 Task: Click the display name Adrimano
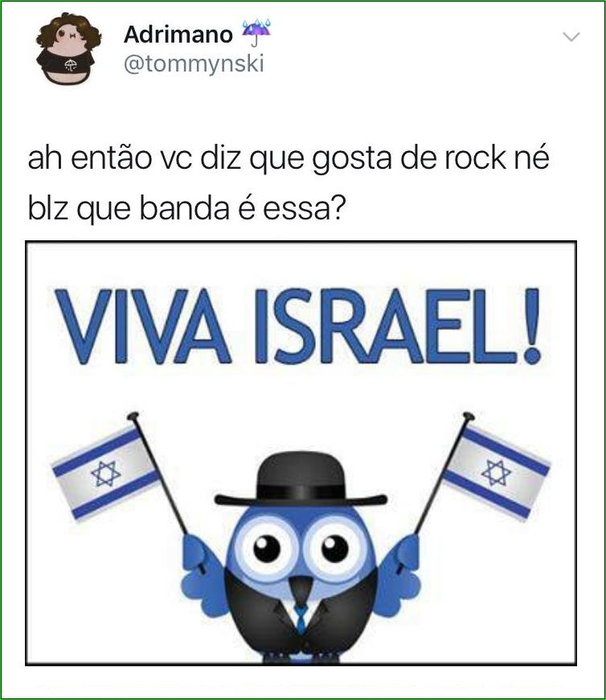(178, 35)
